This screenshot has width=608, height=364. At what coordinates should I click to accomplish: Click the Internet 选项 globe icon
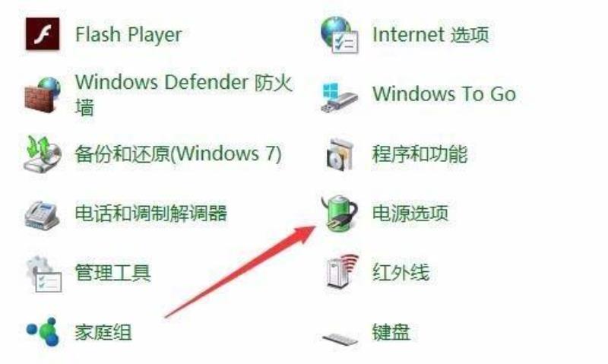tap(339, 35)
